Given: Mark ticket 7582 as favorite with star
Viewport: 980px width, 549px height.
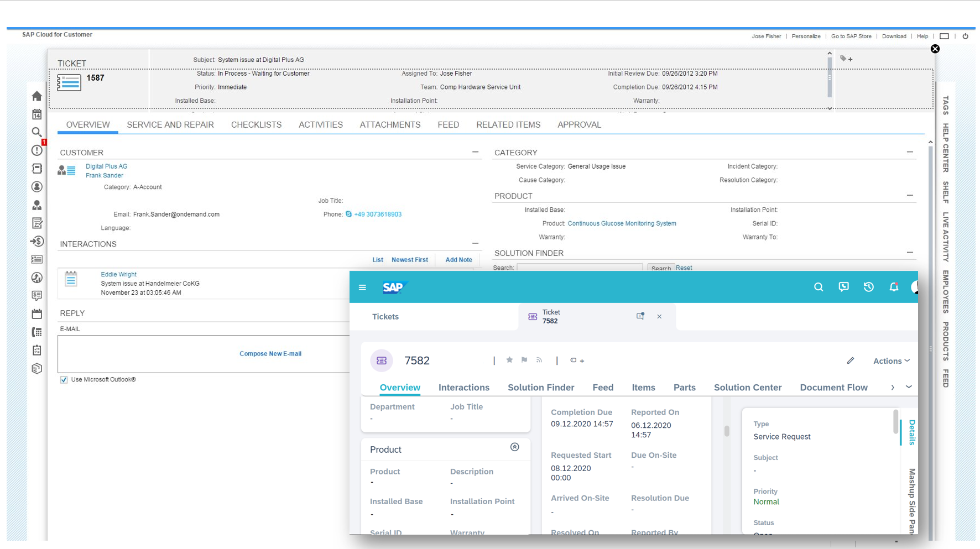Looking at the screenshot, I should (x=509, y=360).
